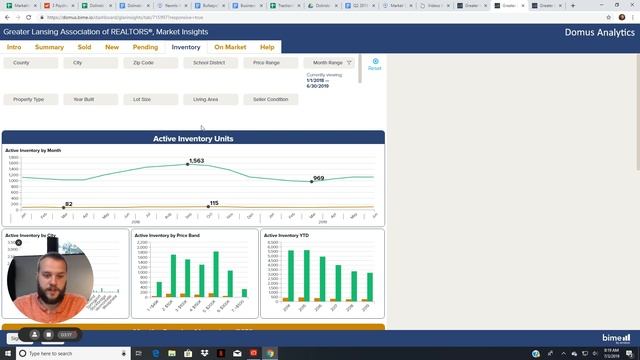Open the Zip Code filter dropdown
The image size is (640, 360).
pyautogui.click(x=151, y=63)
